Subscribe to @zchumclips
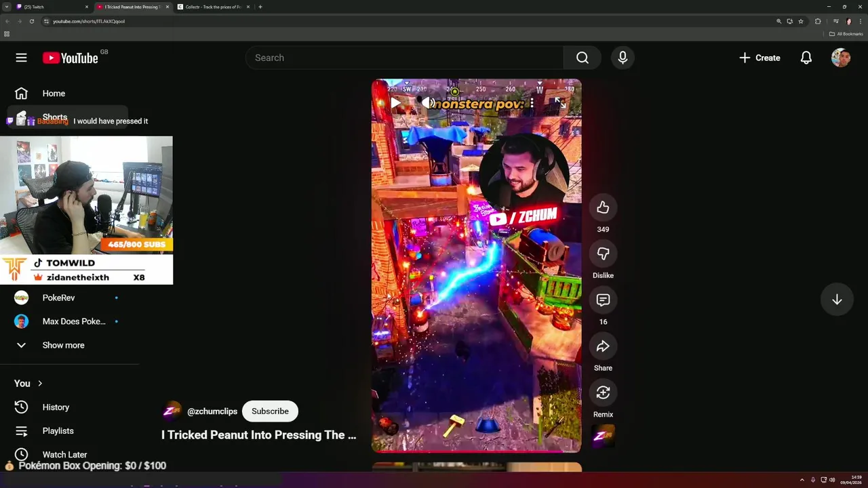The width and height of the screenshot is (868, 488). click(x=270, y=411)
